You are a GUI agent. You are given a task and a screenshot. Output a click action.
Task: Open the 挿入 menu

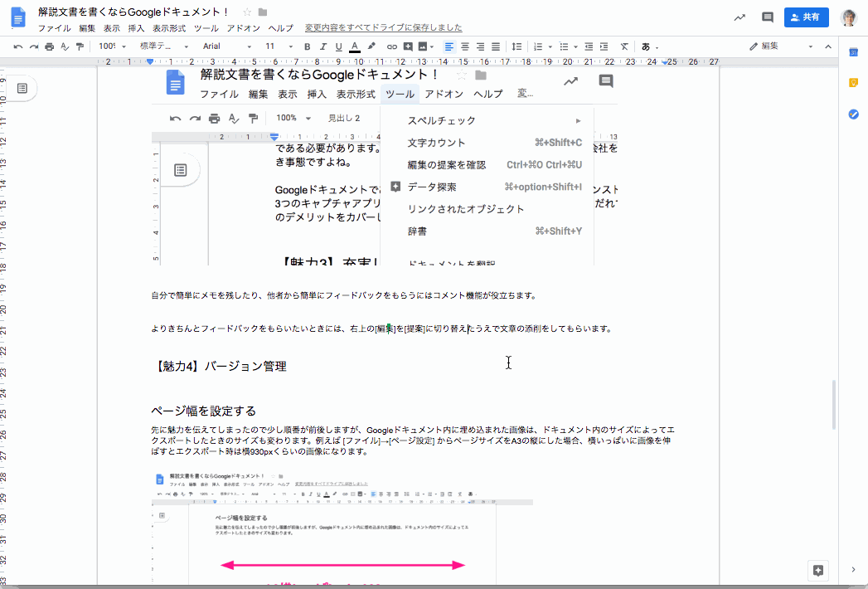(x=136, y=27)
